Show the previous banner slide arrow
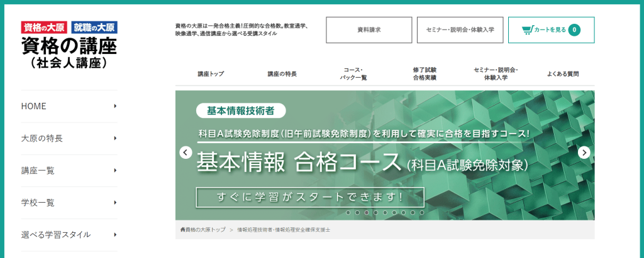The width and height of the screenshot is (644, 258). coord(186,153)
